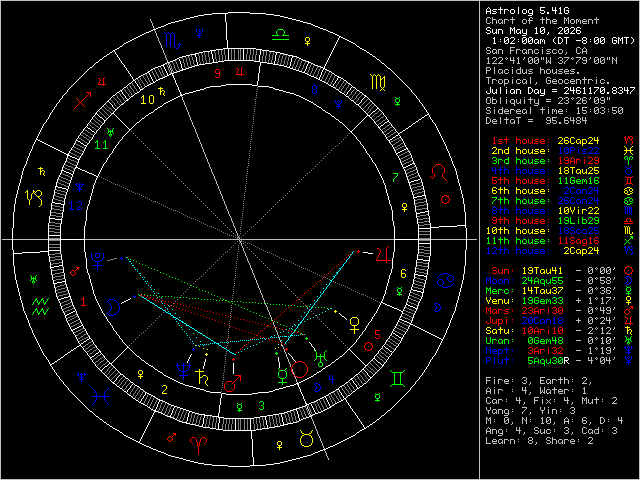This screenshot has height=480, width=640.
Task: Click the blue Pisces sign on the outer ring
Action: click(x=100, y=396)
